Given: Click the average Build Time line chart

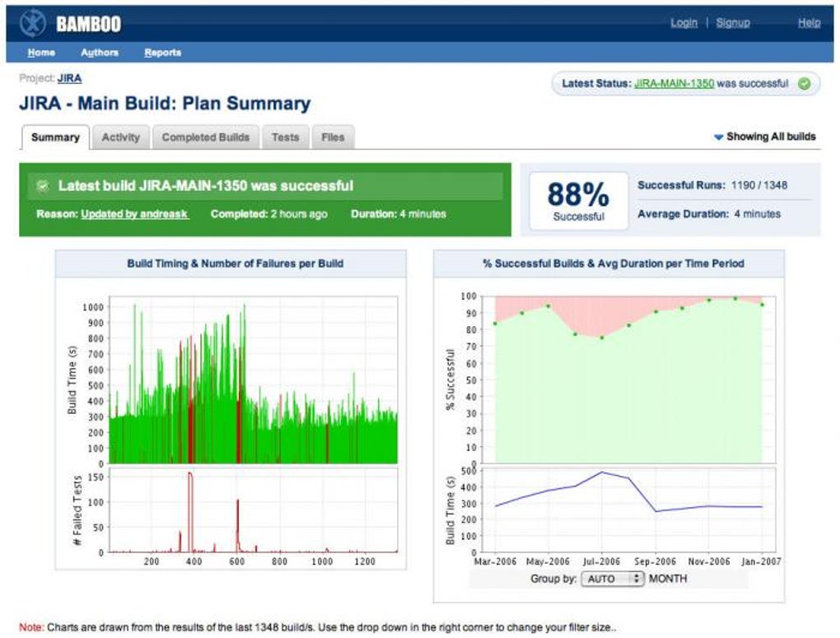Looking at the screenshot, I should point(628,510).
